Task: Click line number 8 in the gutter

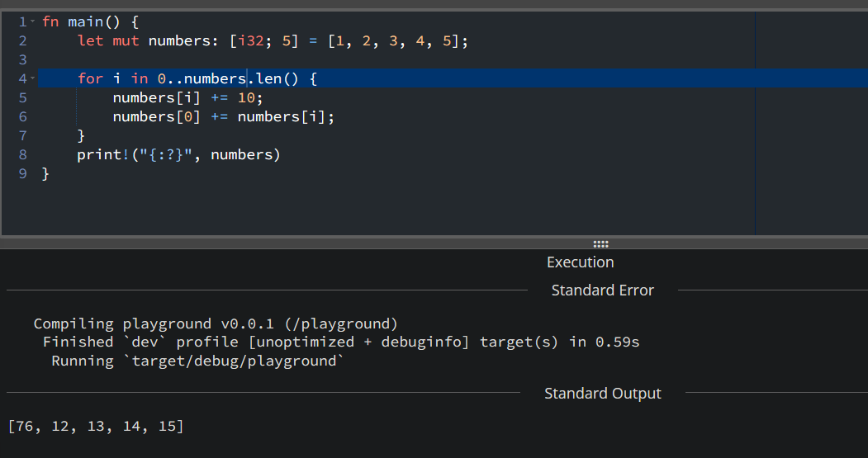Action: pyautogui.click(x=22, y=155)
